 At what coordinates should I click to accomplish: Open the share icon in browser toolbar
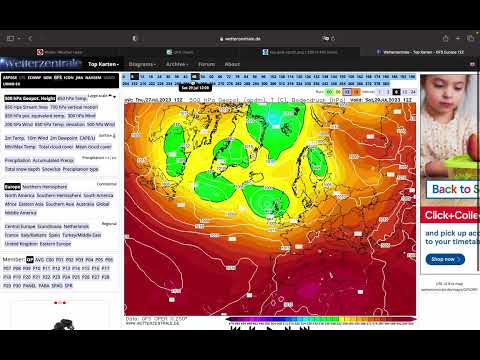point(445,38)
